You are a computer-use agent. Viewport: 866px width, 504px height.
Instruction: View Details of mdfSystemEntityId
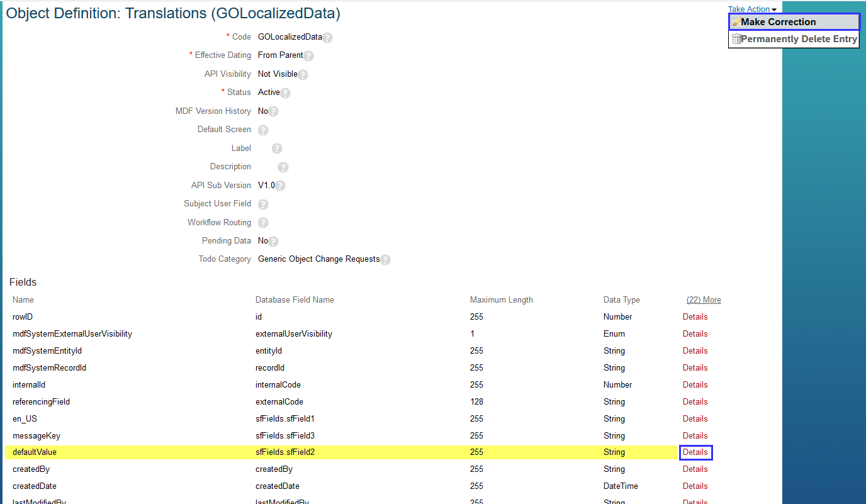click(695, 351)
